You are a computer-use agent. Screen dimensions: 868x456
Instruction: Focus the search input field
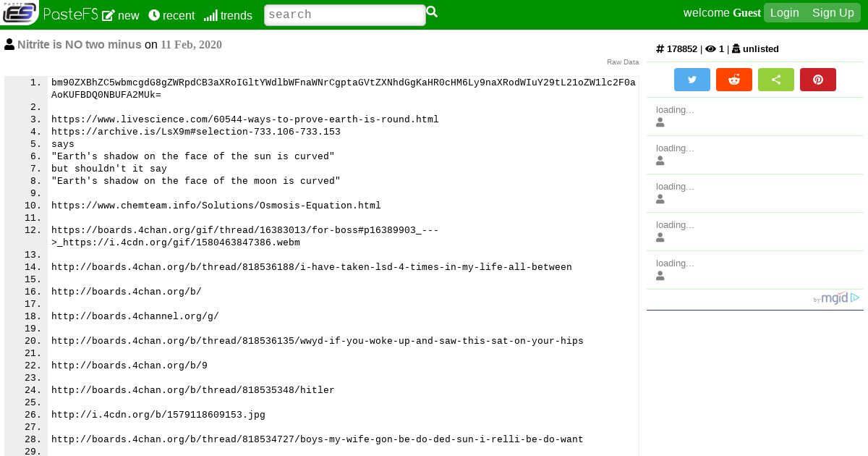(345, 14)
